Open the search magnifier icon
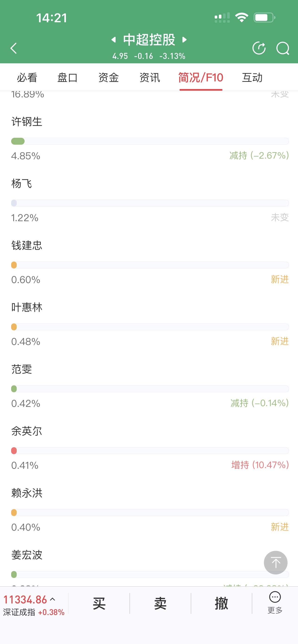 click(283, 48)
